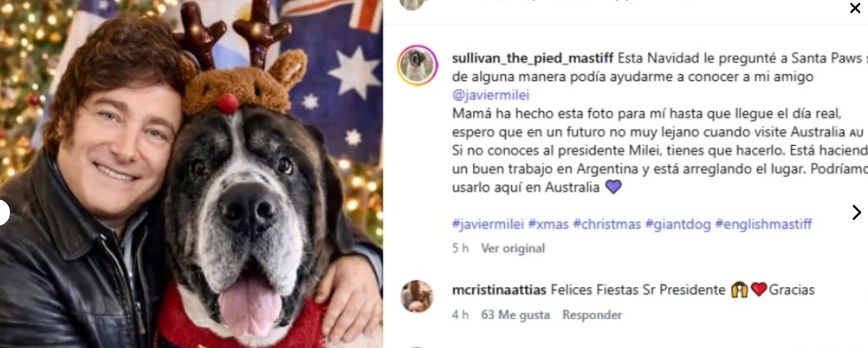
Task: Open the #englishmastiff hashtag
Action: (763, 225)
